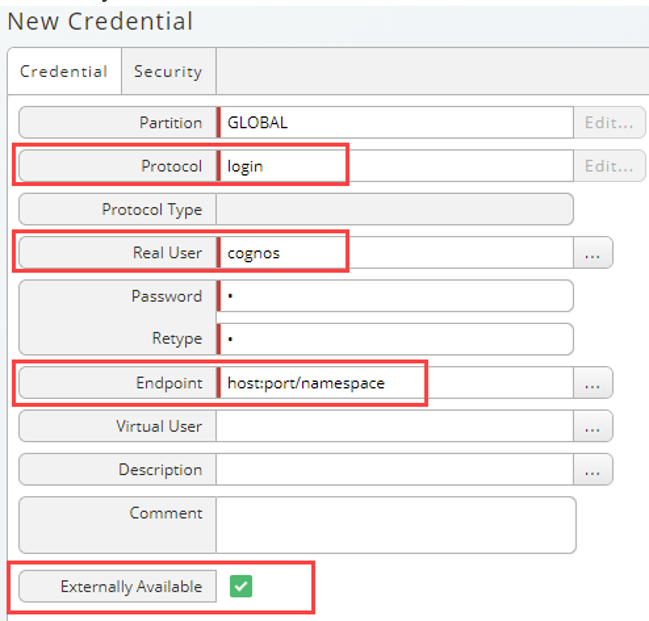649x621 pixels.
Task: Click into the empty Virtual User field
Action: coord(395,426)
